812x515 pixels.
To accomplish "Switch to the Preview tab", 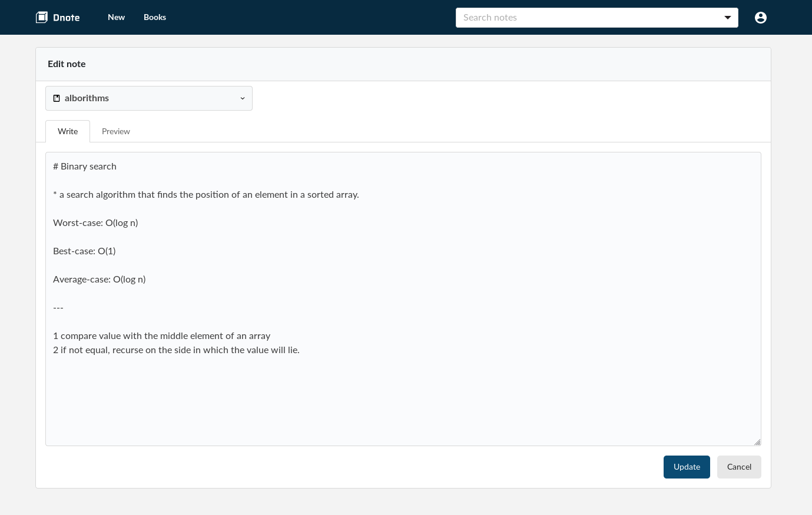I will pos(116,131).
